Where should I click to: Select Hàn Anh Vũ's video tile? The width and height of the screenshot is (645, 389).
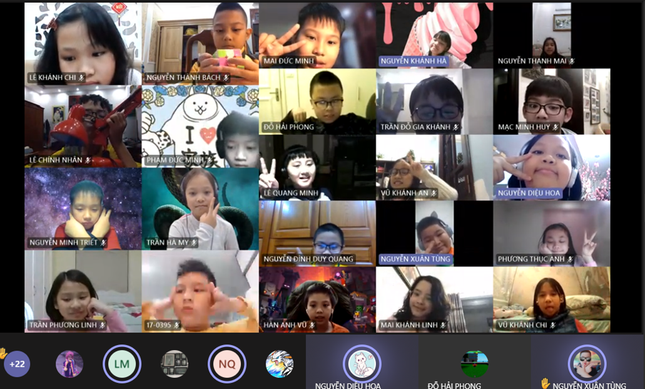point(317,300)
